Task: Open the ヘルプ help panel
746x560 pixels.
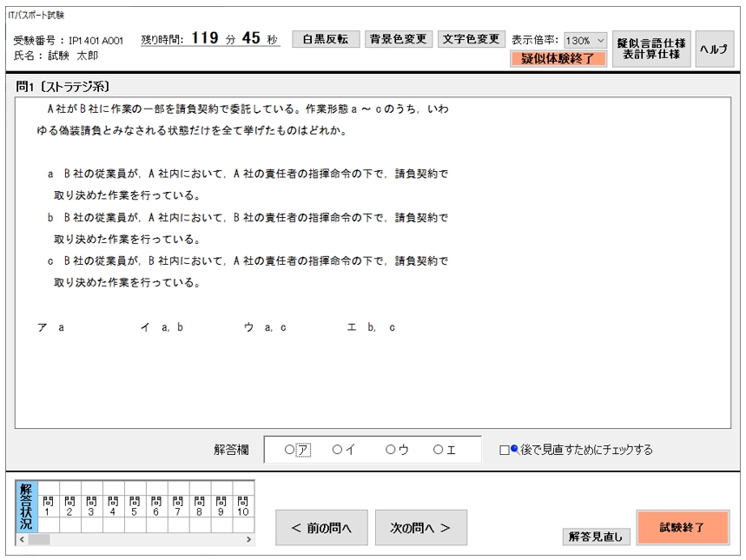Action: pyautogui.click(x=714, y=49)
